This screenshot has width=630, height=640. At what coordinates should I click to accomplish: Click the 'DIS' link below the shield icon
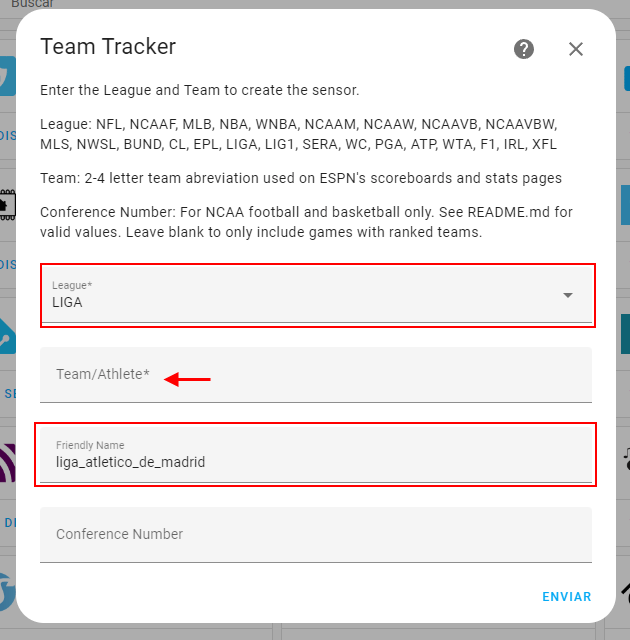pyautogui.click(x=8, y=135)
